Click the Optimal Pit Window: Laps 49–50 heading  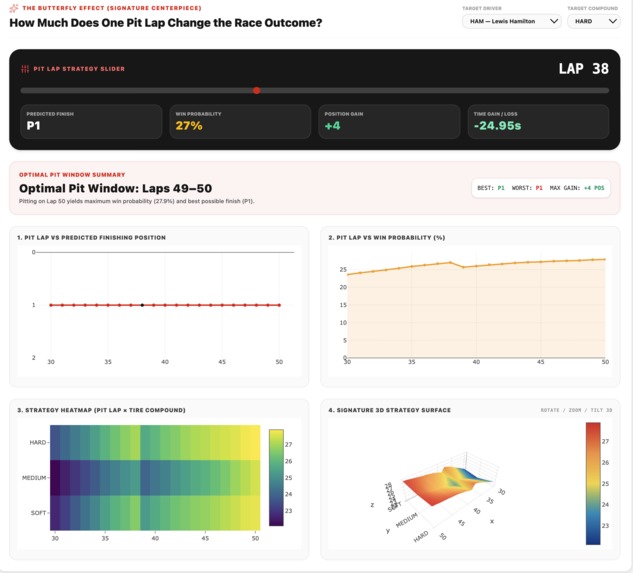115,188
